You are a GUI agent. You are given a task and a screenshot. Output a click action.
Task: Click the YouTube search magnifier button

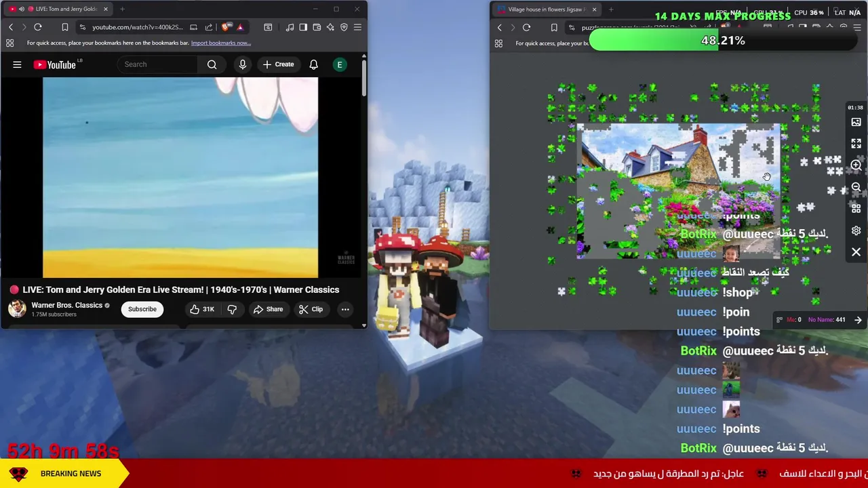pyautogui.click(x=212, y=64)
